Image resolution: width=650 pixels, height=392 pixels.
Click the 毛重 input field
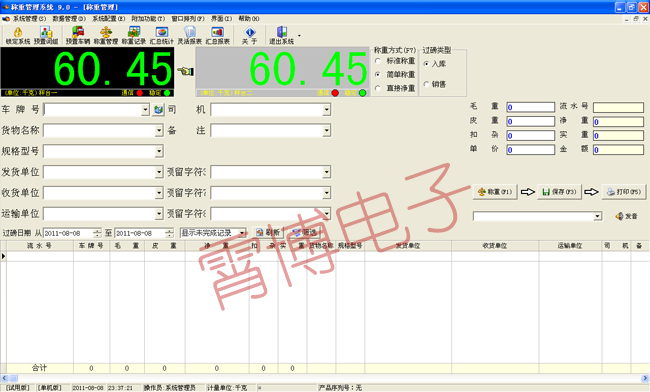click(530, 107)
